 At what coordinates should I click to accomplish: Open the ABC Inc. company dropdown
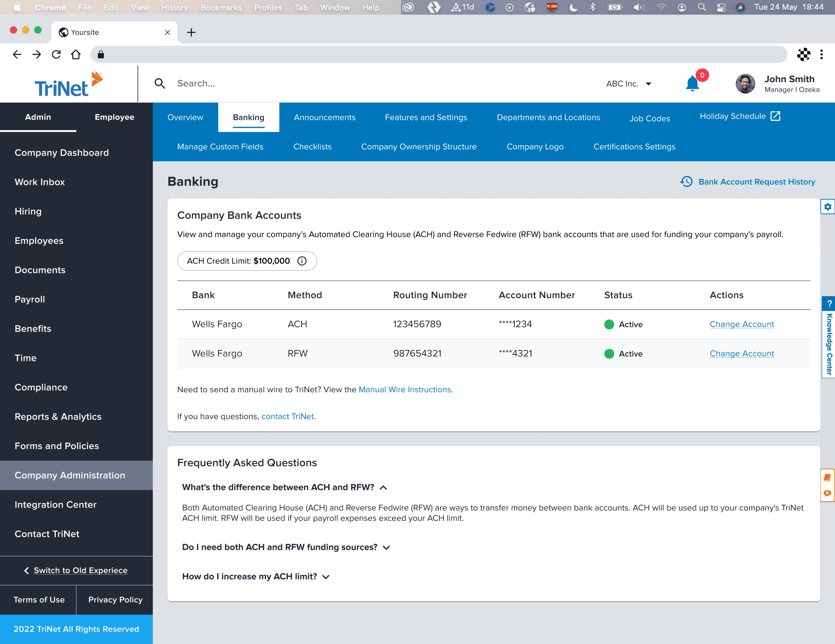click(629, 84)
